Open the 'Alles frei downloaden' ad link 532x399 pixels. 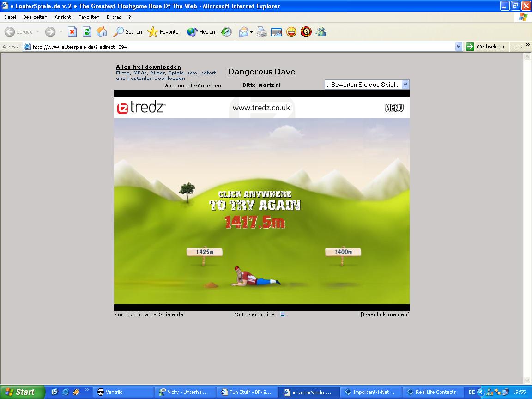[148, 67]
